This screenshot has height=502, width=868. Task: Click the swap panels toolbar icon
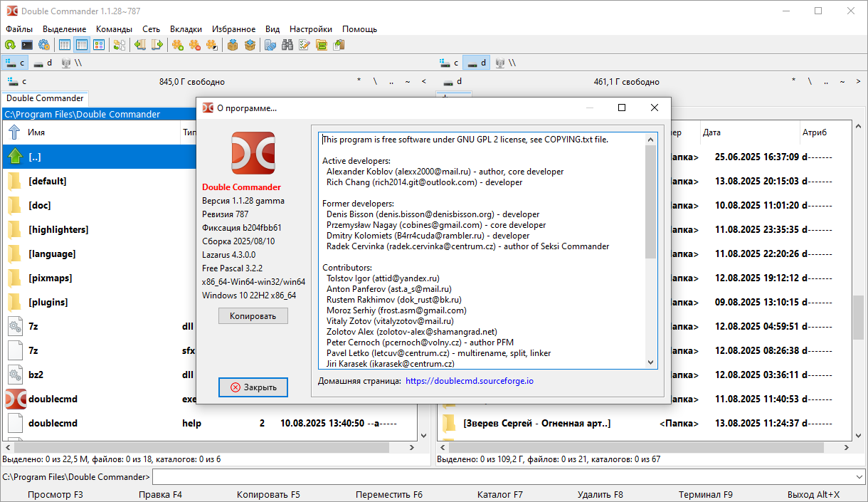pyautogui.click(x=119, y=45)
